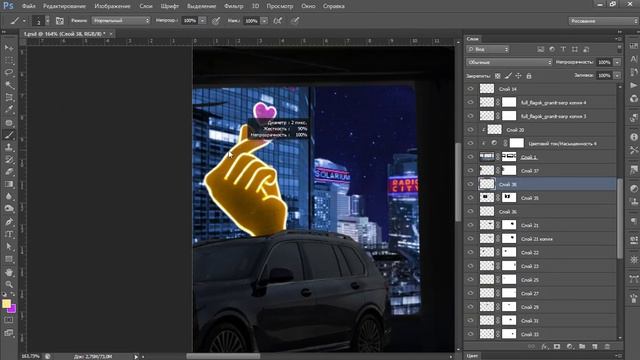Open the Редактирование menu
This screenshot has height=360, width=640.
[x=64, y=6]
